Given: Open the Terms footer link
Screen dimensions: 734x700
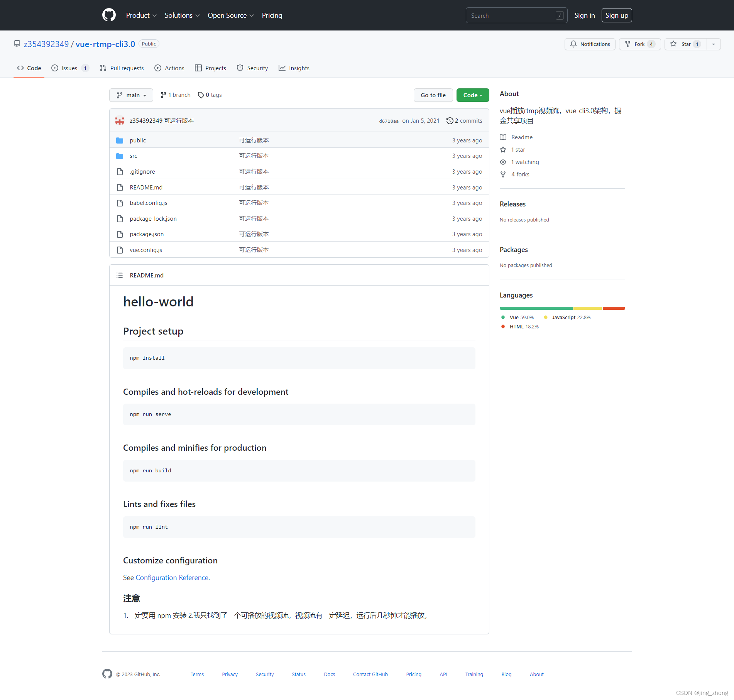Looking at the screenshot, I should (197, 674).
